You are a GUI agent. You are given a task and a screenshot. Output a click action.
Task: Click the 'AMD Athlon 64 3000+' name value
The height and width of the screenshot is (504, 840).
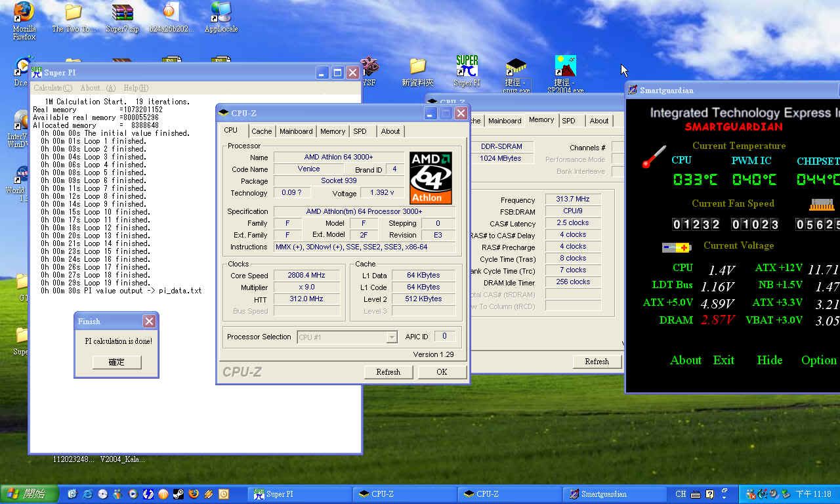[x=339, y=157]
